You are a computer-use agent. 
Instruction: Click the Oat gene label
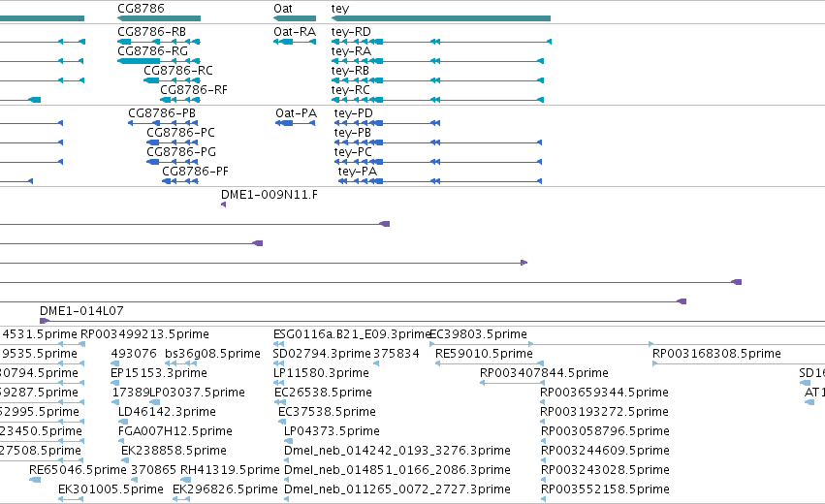pyautogui.click(x=283, y=9)
